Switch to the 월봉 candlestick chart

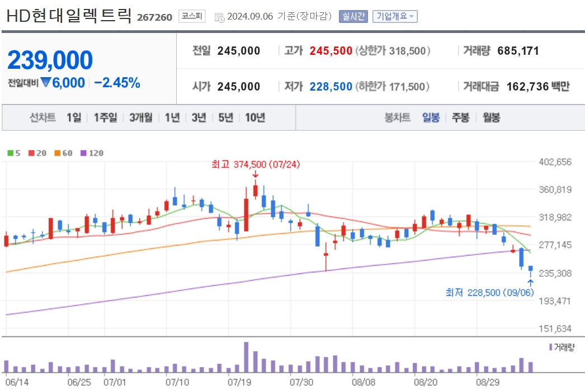point(491,118)
